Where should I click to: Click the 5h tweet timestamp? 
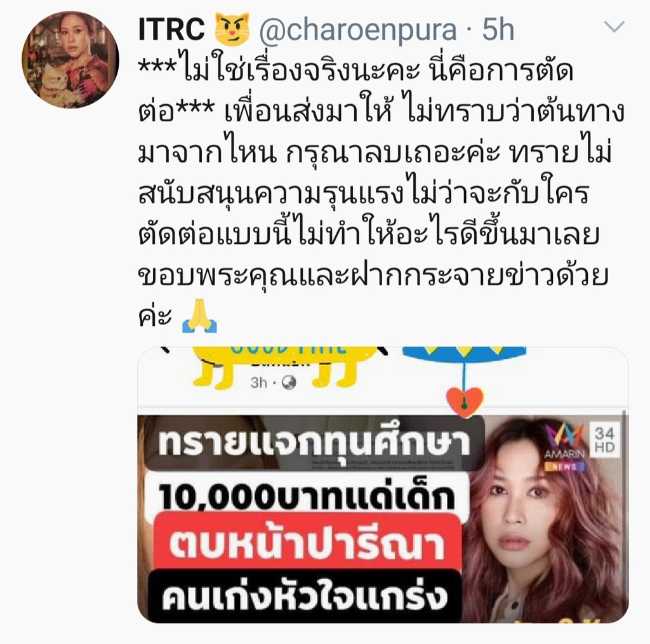tap(498, 29)
